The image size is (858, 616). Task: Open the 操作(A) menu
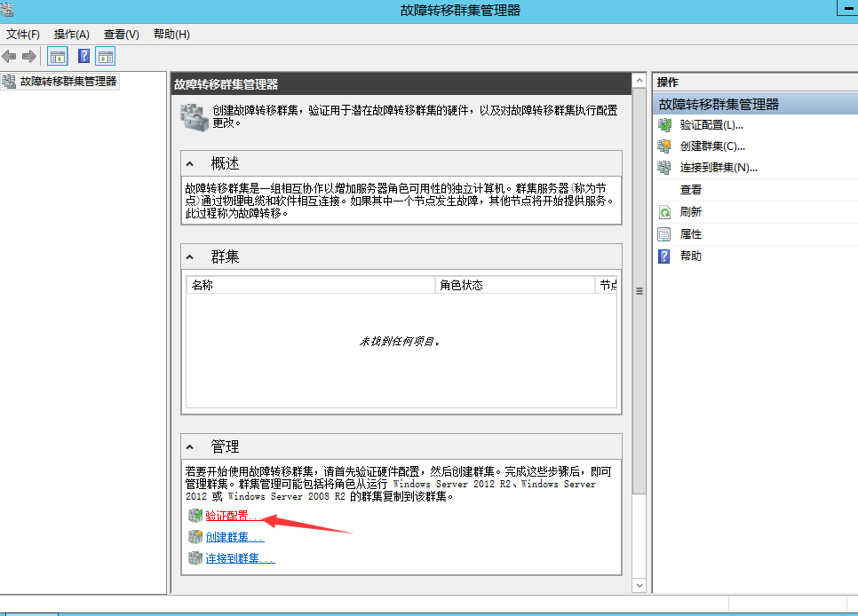[x=70, y=34]
